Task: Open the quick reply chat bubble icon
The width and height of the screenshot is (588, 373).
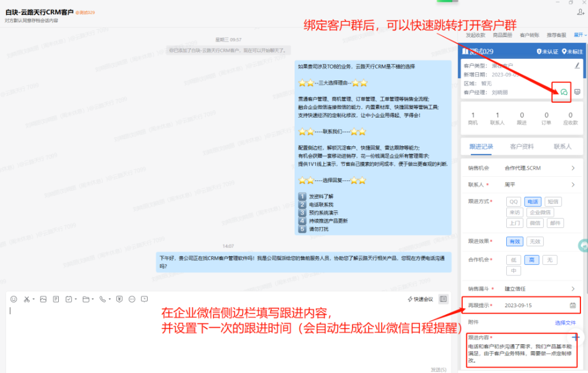Action: [145, 299]
